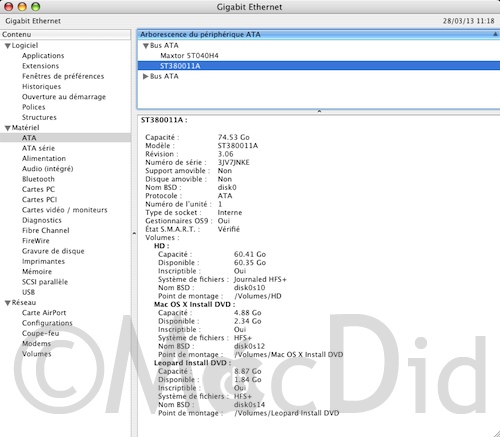The image size is (500, 437).
Task: Click the Contenu column header
Action: point(65,34)
